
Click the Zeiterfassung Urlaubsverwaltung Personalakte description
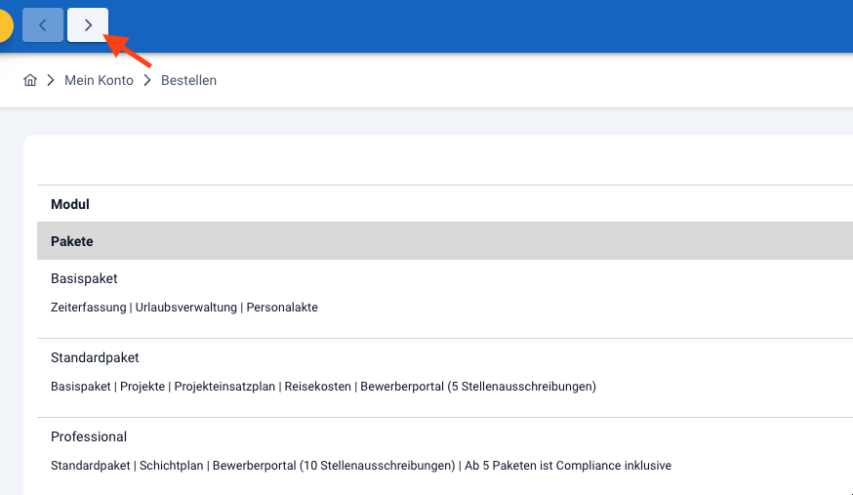point(184,307)
